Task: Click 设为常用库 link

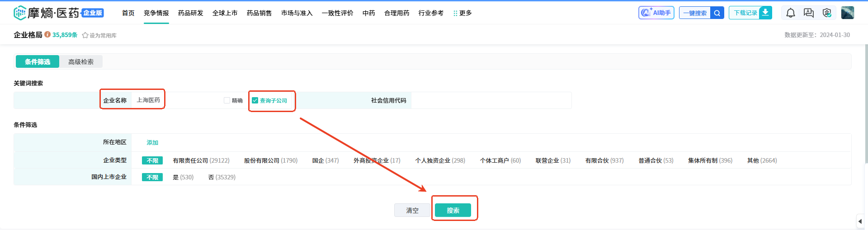Action: [103, 35]
